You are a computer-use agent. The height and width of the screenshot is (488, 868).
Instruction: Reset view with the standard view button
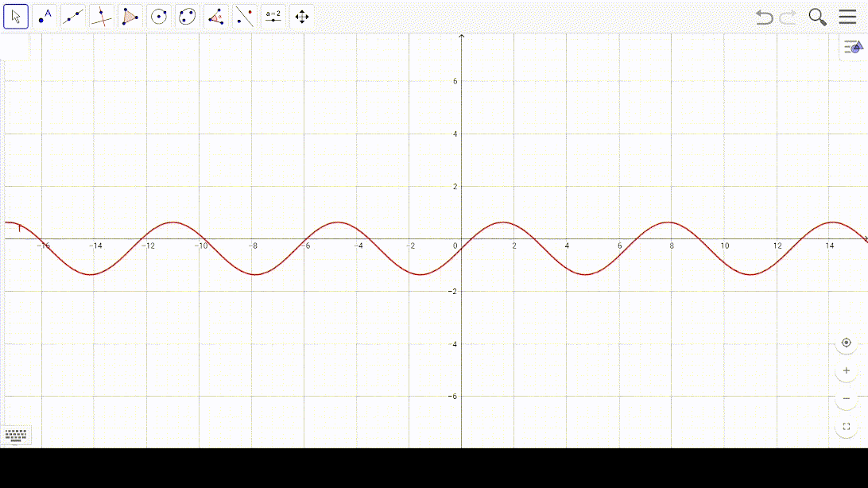pyautogui.click(x=846, y=343)
